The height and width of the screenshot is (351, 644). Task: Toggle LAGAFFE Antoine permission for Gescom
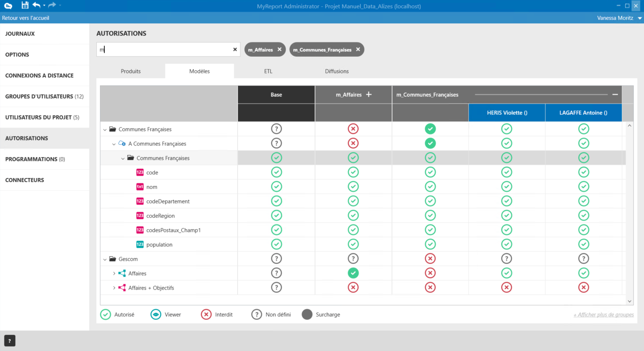(584, 259)
